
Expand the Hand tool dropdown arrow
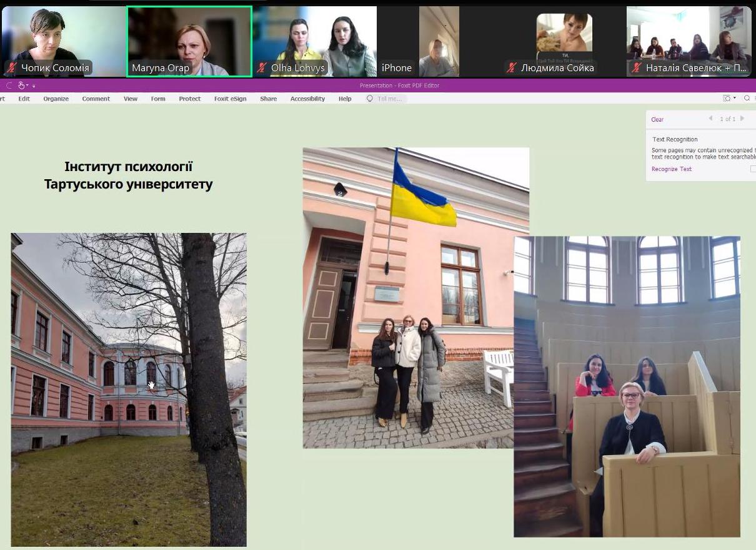coord(27,86)
